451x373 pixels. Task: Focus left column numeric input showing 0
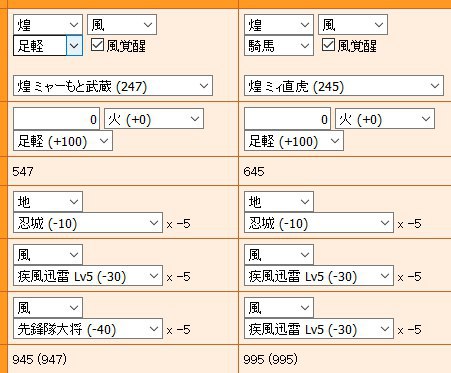pyautogui.click(x=56, y=119)
